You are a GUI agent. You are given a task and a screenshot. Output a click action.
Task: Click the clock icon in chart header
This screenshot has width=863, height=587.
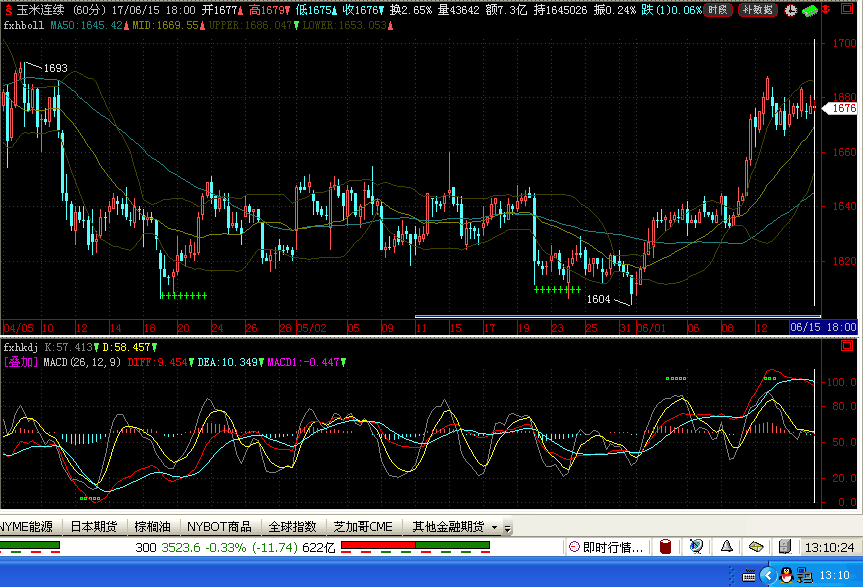(791, 11)
